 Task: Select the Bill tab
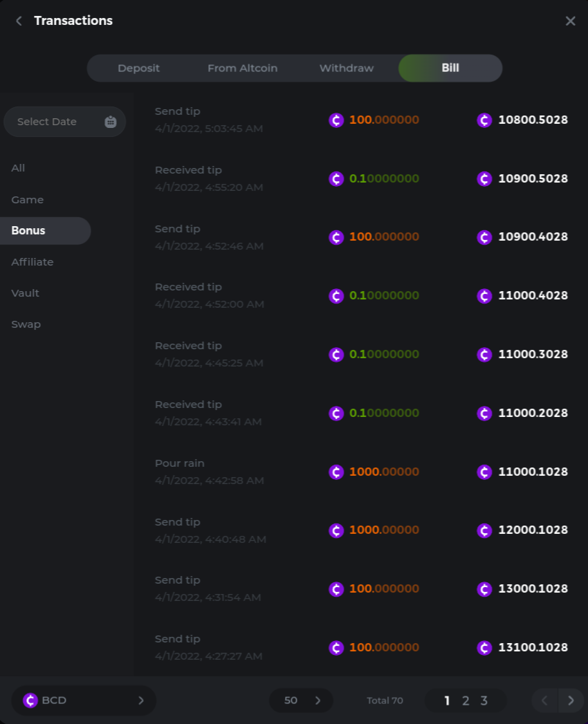[450, 68]
